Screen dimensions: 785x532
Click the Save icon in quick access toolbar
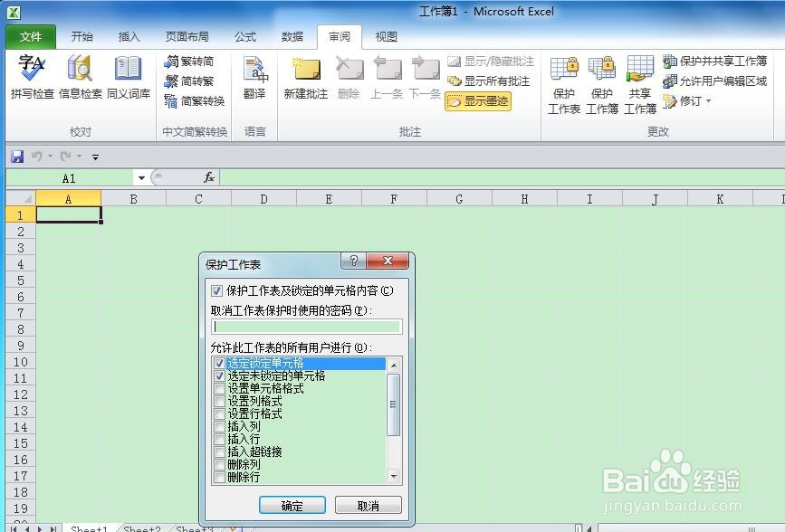coord(17,157)
